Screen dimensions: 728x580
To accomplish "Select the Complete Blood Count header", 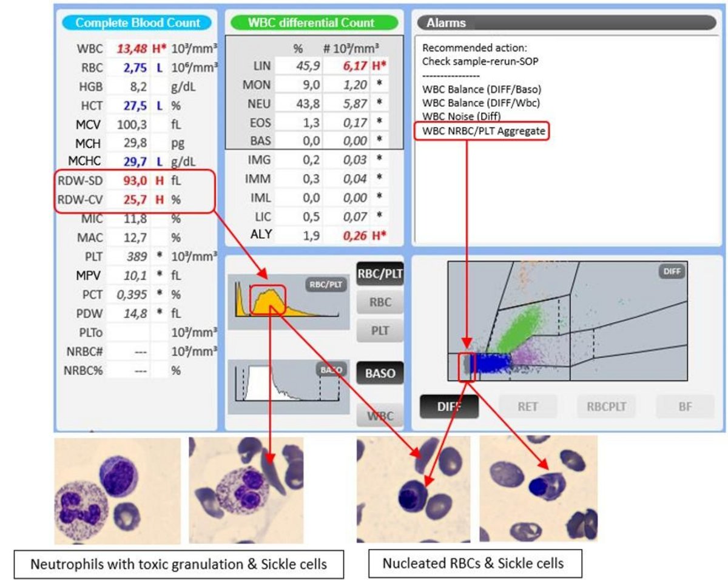I will pyautogui.click(x=137, y=23).
